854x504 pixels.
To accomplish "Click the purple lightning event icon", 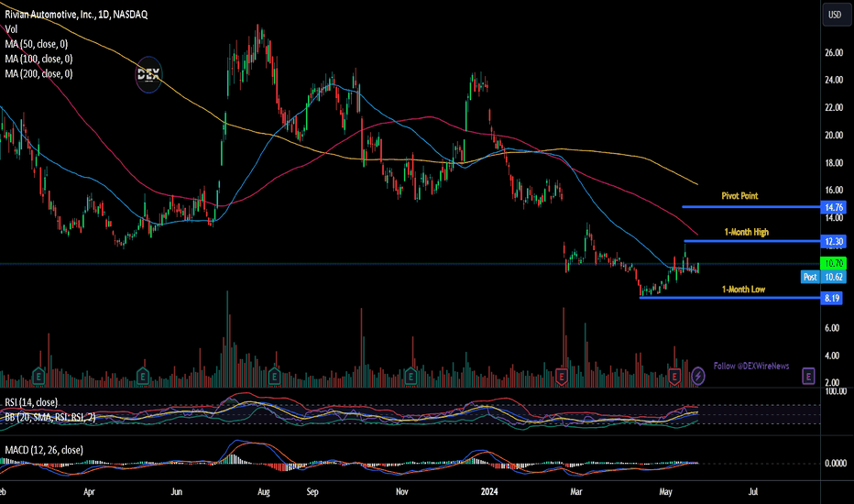I will 697,376.
